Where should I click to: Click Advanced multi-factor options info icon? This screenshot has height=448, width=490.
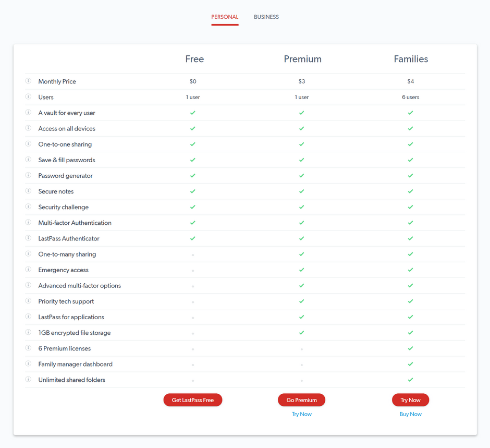coord(28,285)
